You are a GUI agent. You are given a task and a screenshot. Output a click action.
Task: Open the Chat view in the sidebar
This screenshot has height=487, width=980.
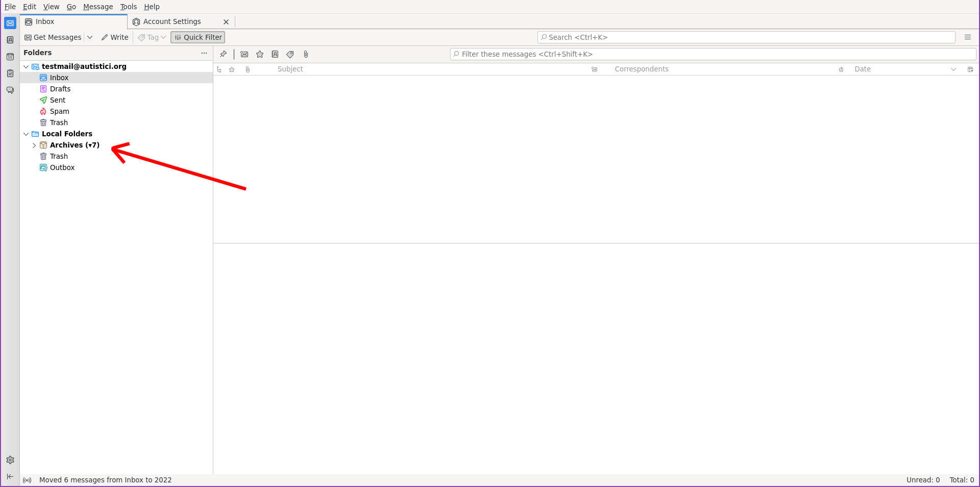click(x=10, y=90)
